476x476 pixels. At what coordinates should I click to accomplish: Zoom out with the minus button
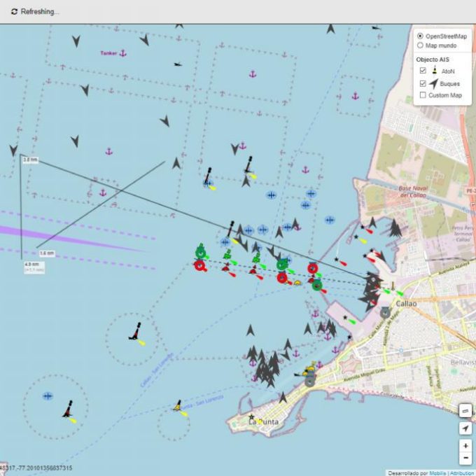point(465,458)
